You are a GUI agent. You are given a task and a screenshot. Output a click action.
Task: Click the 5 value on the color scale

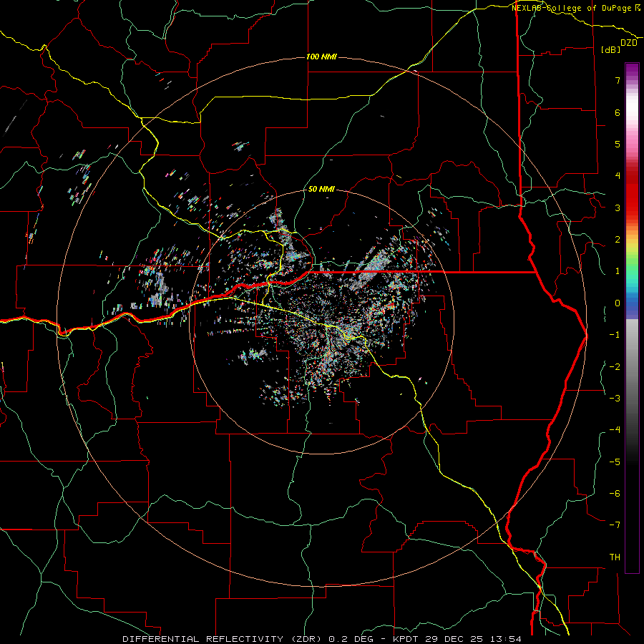click(x=618, y=144)
